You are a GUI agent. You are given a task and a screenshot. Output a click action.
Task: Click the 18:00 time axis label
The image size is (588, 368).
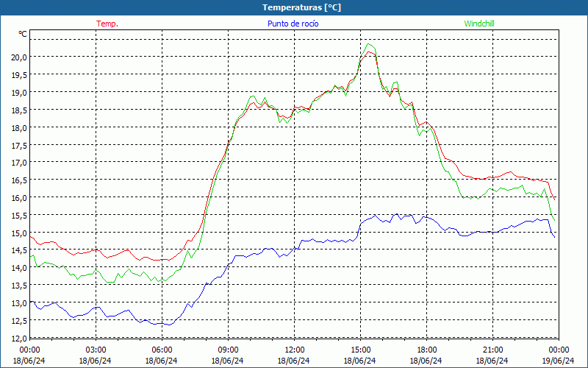426,350
